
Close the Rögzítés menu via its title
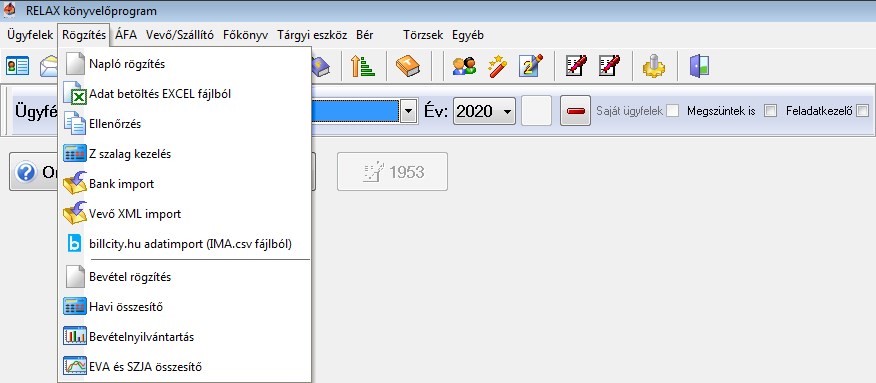point(84,35)
